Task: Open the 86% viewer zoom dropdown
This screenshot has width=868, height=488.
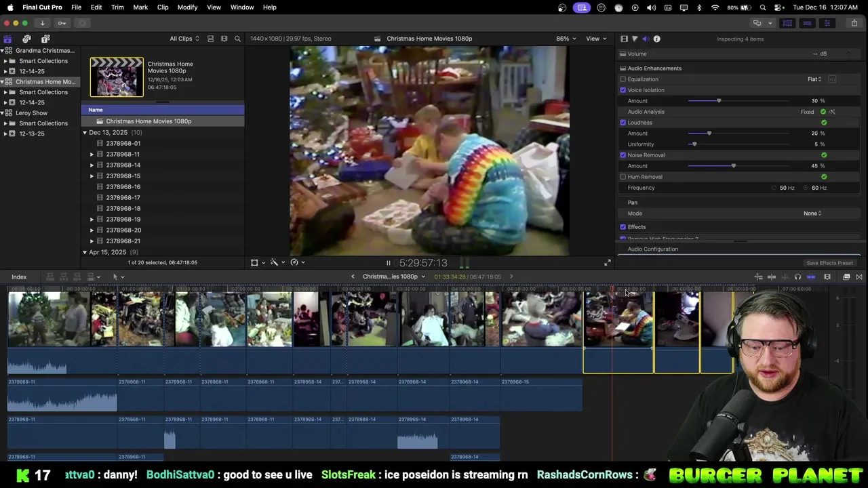Action: (566, 39)
